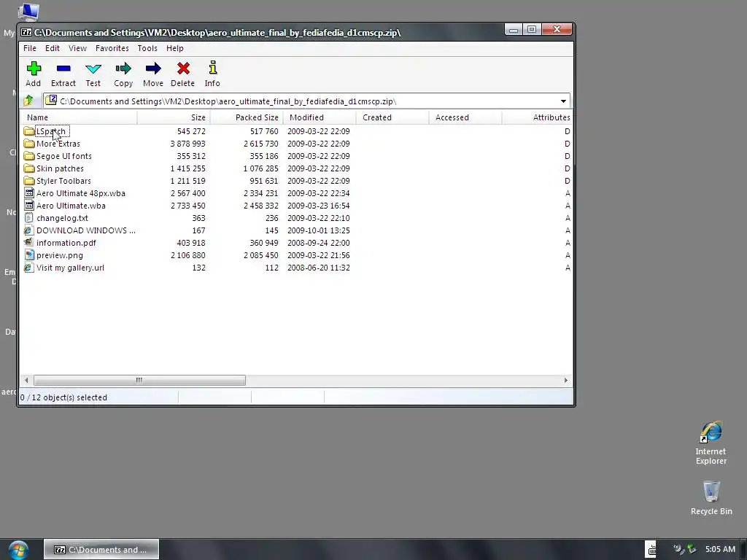747x560 pixels.
Task: Open the Help menu
Action: point(175,48)
